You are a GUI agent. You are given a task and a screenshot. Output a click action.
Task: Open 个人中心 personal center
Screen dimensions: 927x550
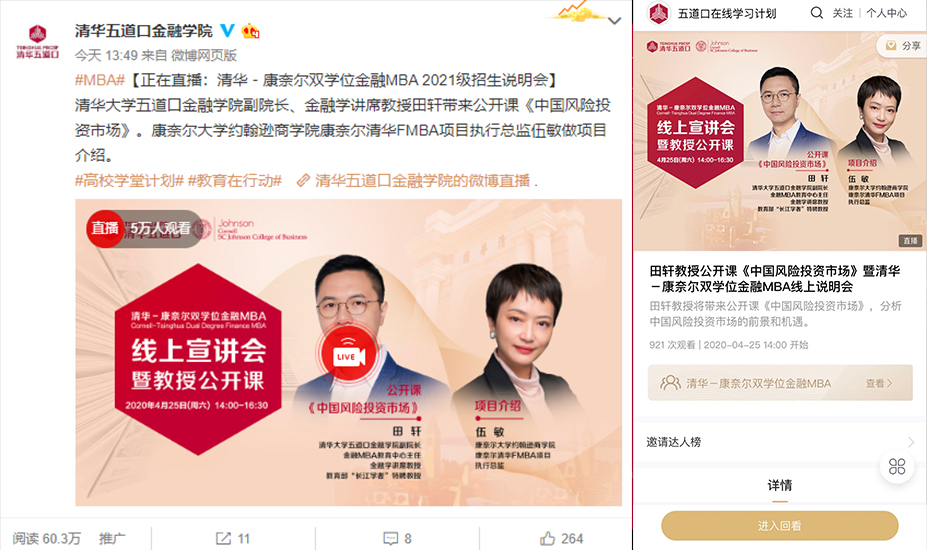coord(886,13)
